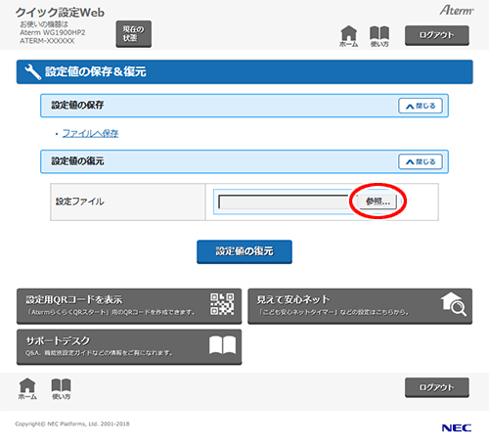Click the home icon in the top header
Screen dimensions: 489x448
[x=348, y=36]
